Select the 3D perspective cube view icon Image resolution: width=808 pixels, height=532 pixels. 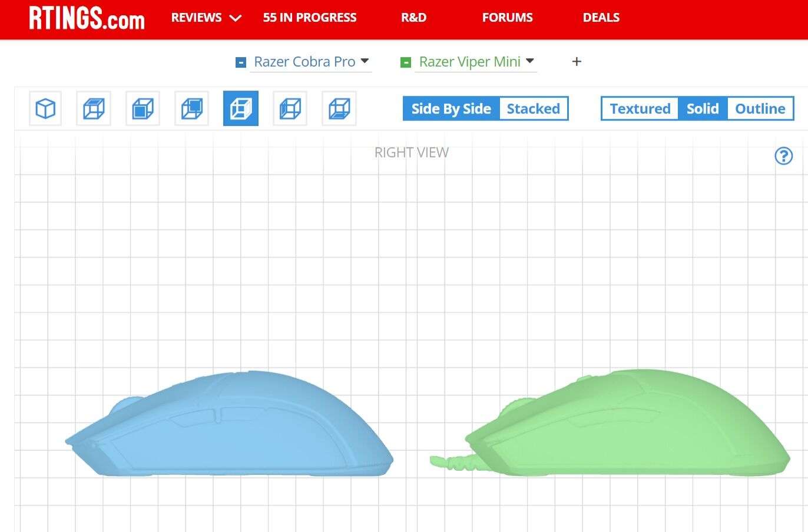tap(45, 109)
